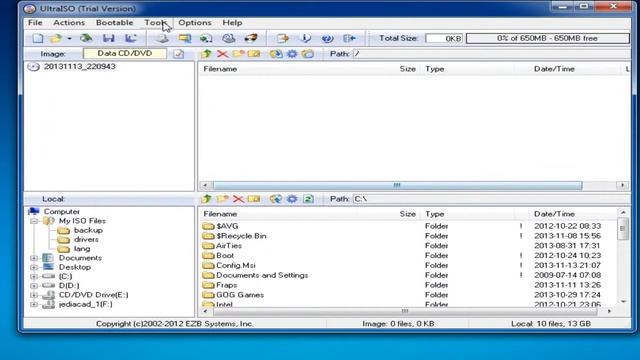Click the Exit toolbar icon
640x360 pixels.
pos(349,38)
